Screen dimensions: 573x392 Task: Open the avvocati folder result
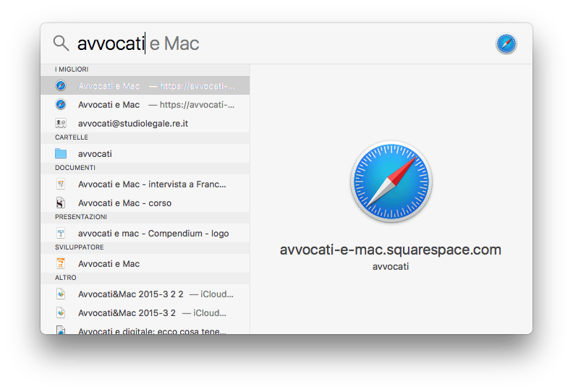145,153
